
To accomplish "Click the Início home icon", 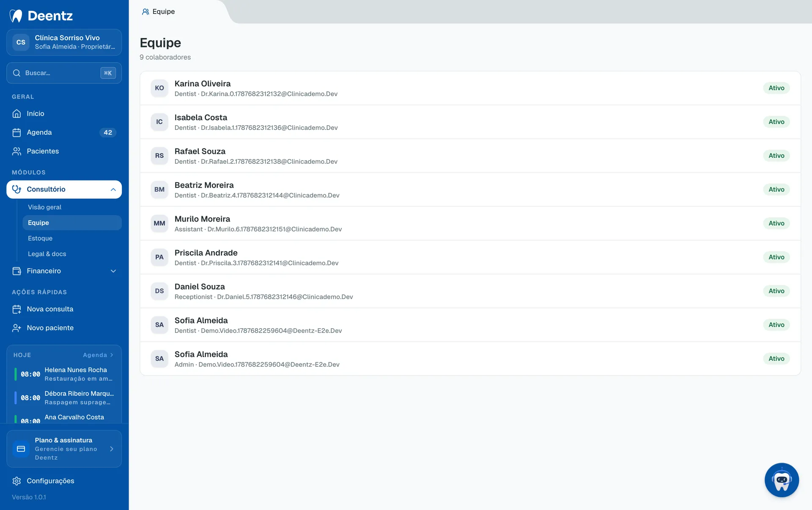I will [x=16, y=113].
